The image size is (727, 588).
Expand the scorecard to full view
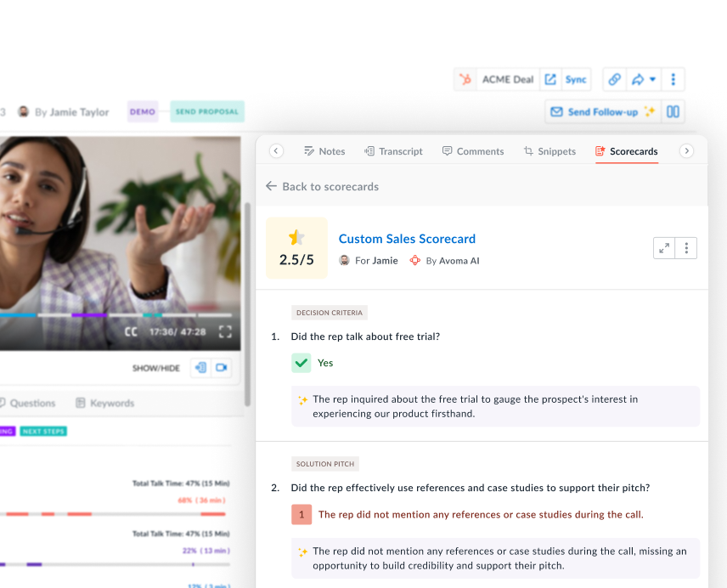(664, 248)
